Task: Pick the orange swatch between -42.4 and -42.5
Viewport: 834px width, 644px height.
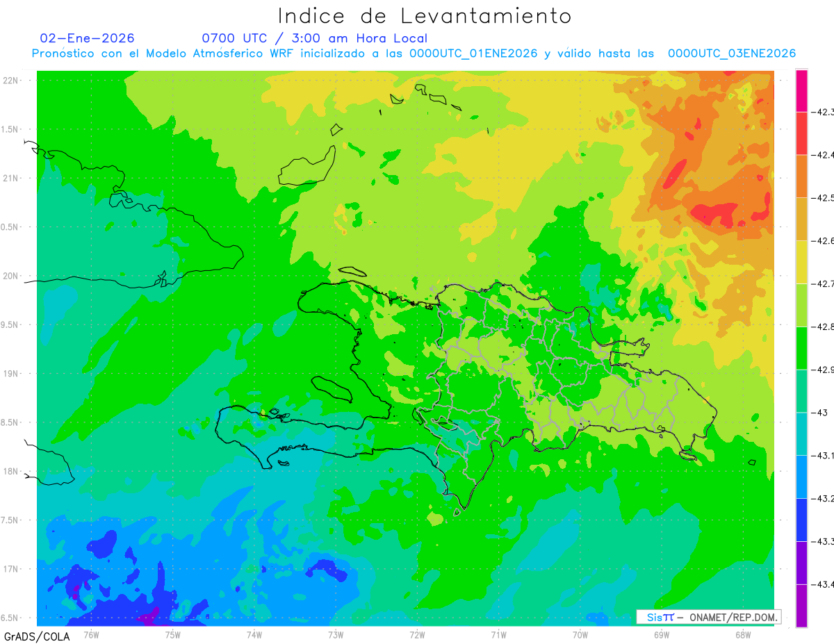Action: [x=801, y=176]
